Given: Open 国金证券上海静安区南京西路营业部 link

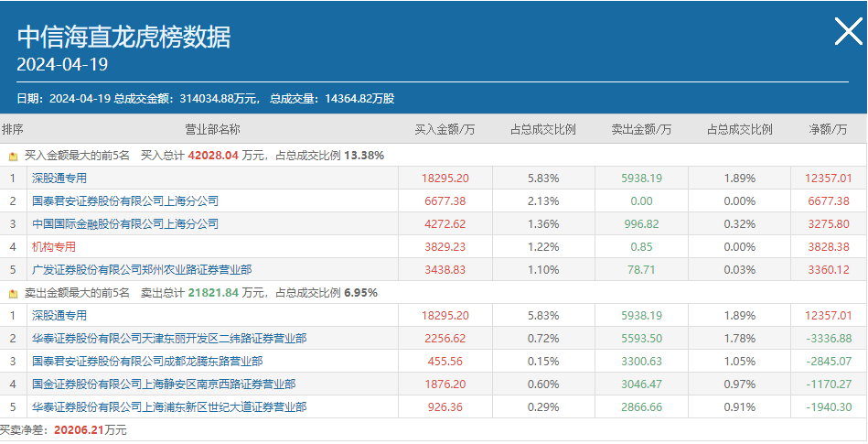Looking at the screenshot, I should click(164, 384).
